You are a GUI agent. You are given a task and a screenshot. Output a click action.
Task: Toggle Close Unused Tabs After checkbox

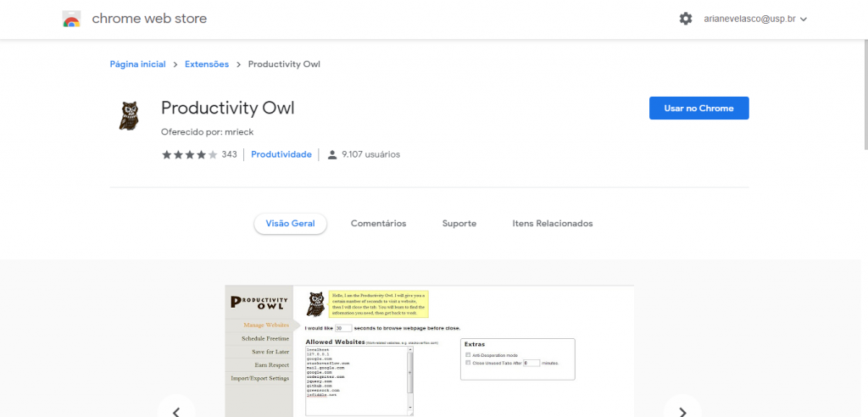(468, 364)
